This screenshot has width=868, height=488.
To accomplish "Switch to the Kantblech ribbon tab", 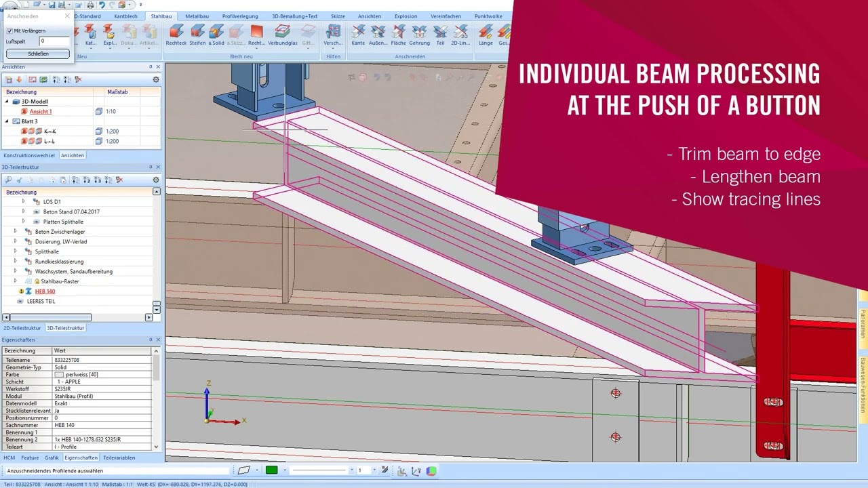I will pyautogui.click(x=125, y=16).
